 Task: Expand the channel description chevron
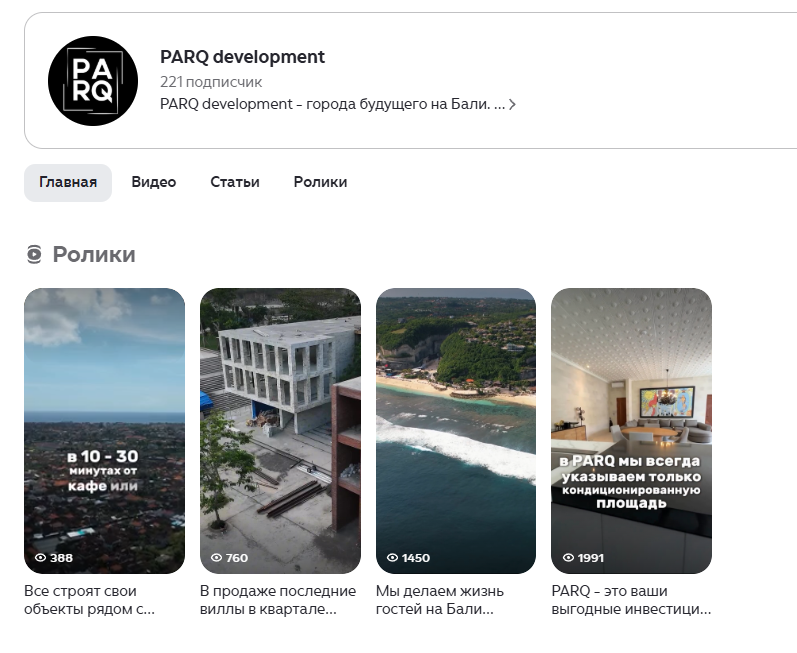coord(512,104)
